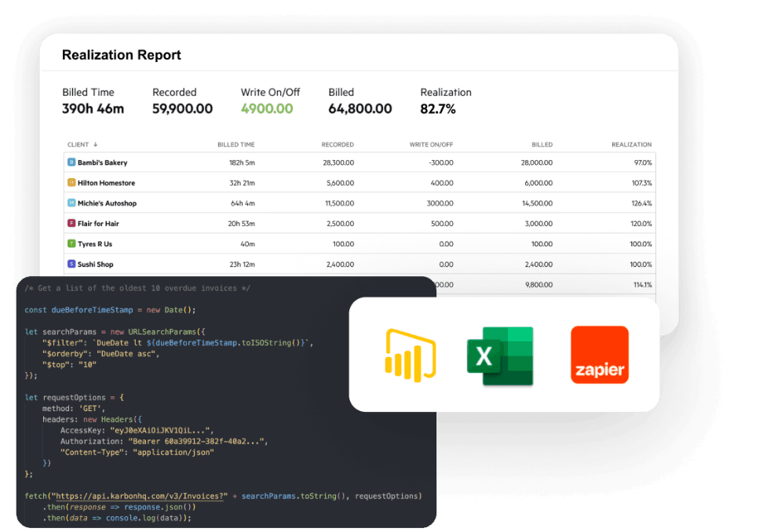Select Michie's Autoshop client avatar icon
Screen dimensions: 763x532
pyautogui.click(x=71, y=203)
